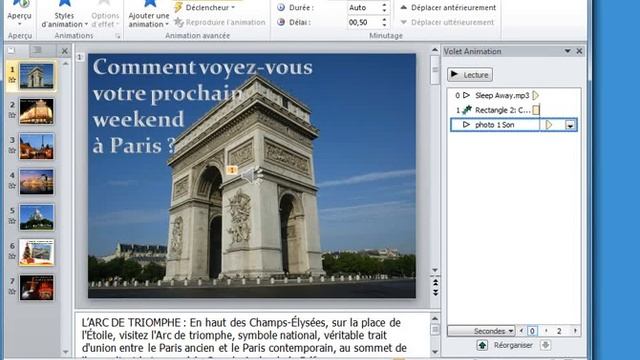
Task: Move animation down with Réorganiser arrow
Action: (x=545, y=345)
